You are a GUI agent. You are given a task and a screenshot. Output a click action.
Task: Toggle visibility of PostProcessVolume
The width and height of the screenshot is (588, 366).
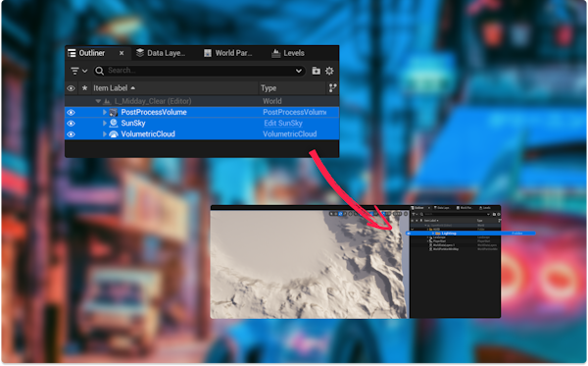point(71,112)
